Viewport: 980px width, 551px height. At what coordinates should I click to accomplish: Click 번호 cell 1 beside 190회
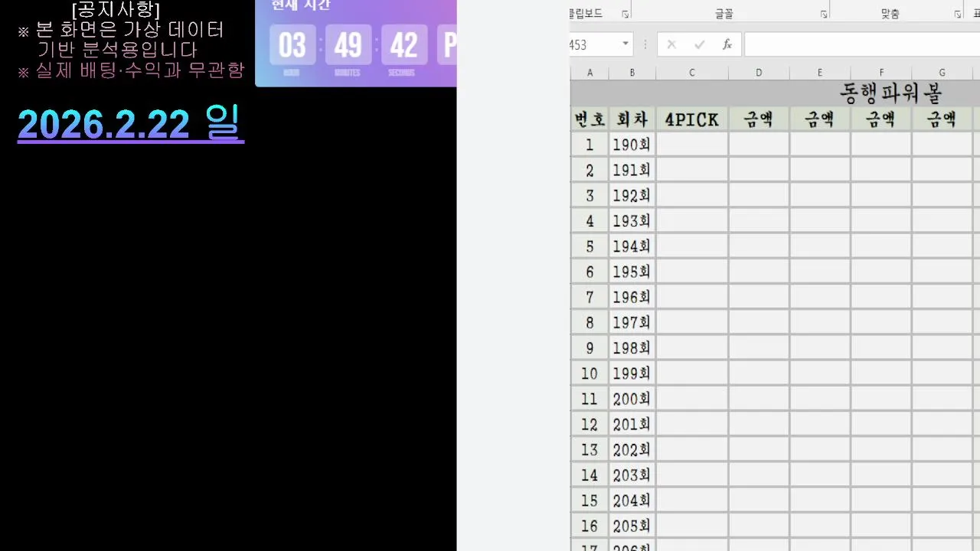click(590, 145)
